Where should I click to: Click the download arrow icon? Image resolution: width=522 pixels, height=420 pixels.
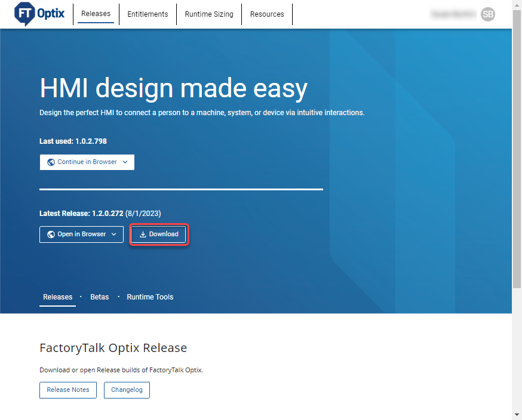point(143,234)
